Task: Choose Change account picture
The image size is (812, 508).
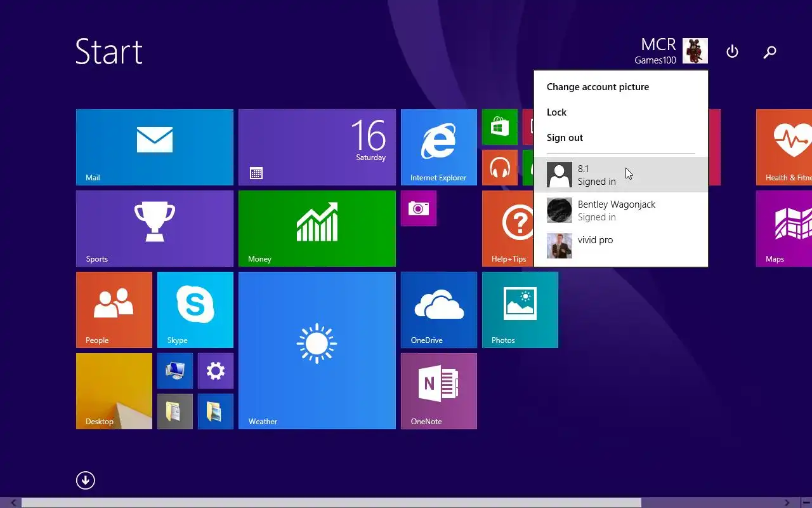Action: pos(598,87)
